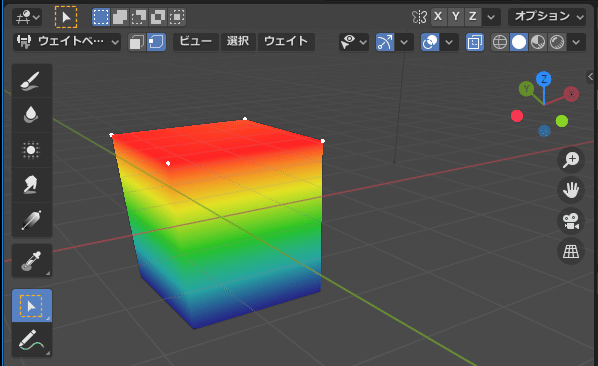
Task: Click the blue negative Z gizmo dot
Action: (545, 131)
